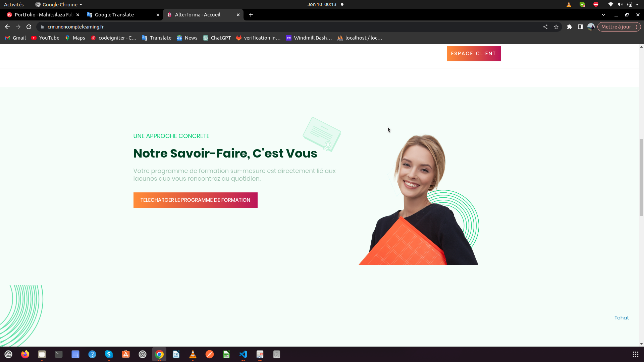Reload the current page
Screen dimensions: 644x362
click(x=29, y=27)
